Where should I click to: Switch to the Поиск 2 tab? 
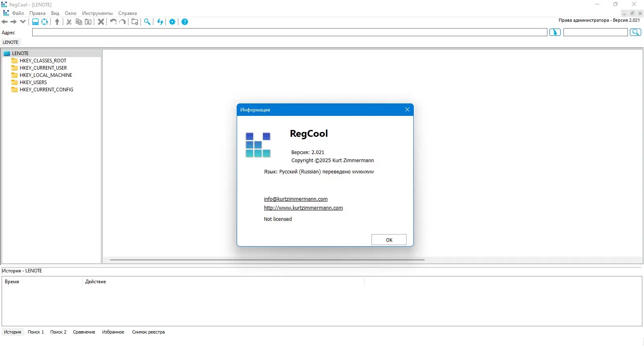(58, 332)
